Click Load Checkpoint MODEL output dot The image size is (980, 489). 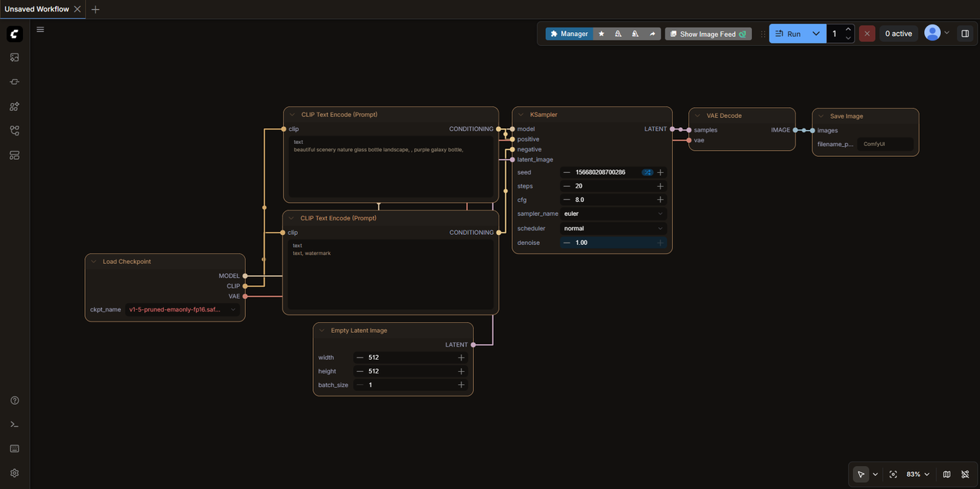click(x=244, y=275)
